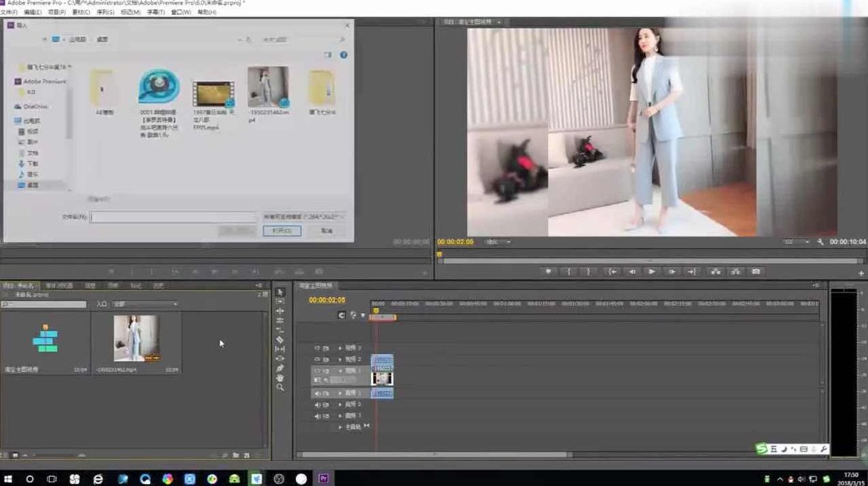Toggle snap button in timeline header
Viewport: 868px width, 486px height.
click(x=342, y=315)
